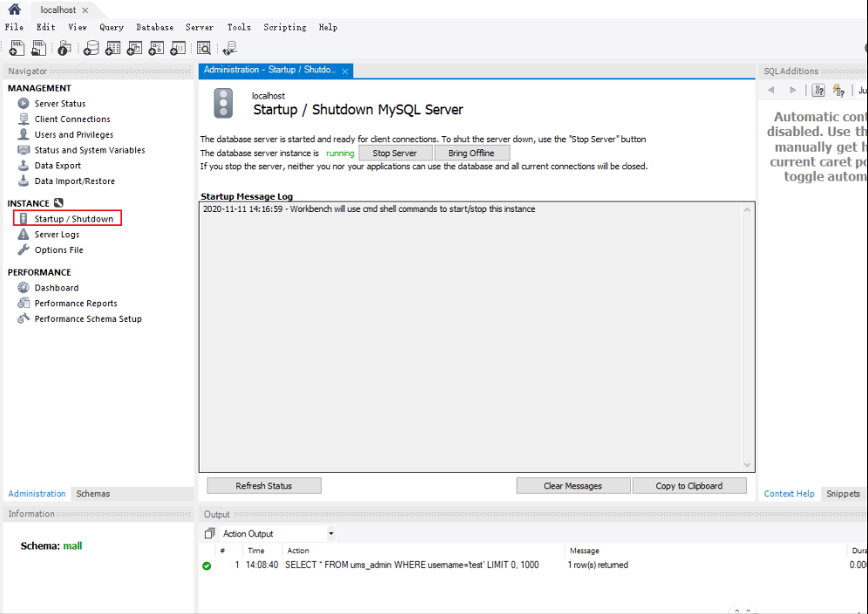868x614 pixels.
Task: Open the Edit menu
Action: tap(45, 26)
